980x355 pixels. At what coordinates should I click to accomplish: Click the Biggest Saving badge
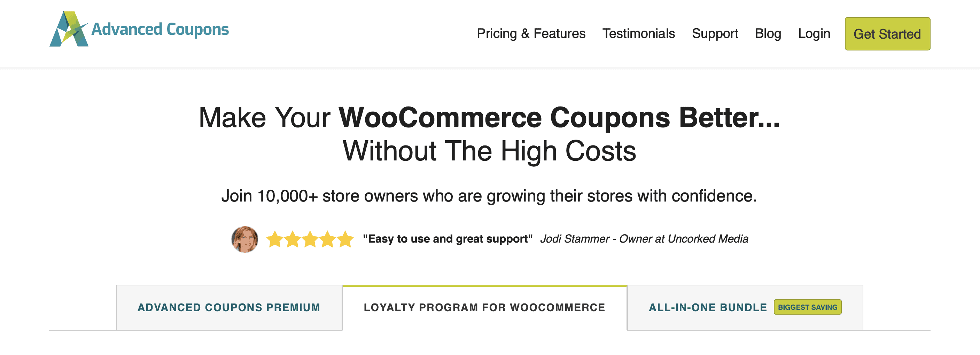coord(807,307)
